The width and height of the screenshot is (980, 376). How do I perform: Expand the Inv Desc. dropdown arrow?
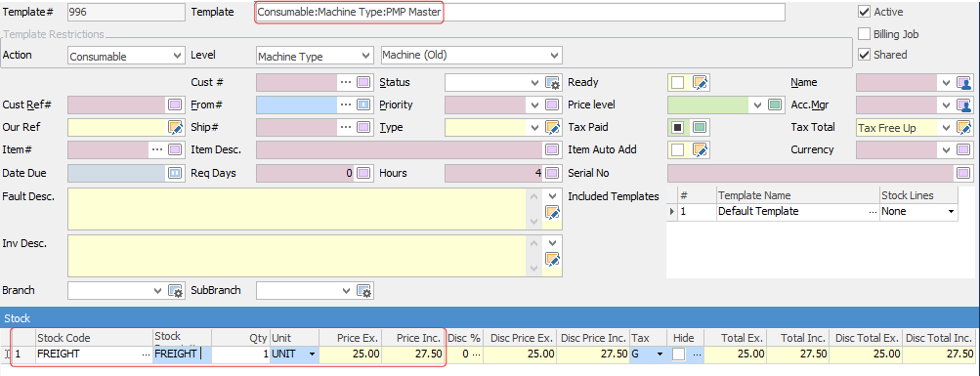pos(552,242)
